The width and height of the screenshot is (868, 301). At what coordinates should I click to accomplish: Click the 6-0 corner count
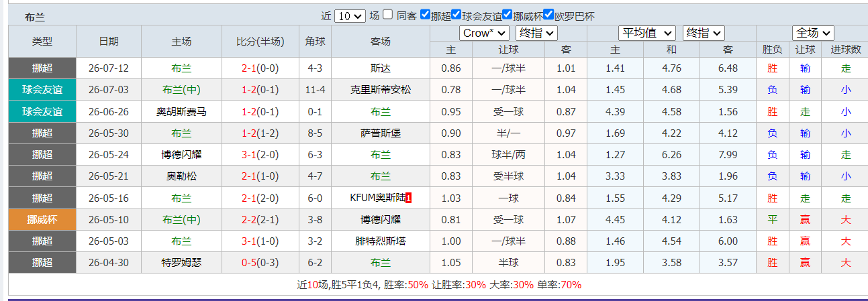[316, 198]
